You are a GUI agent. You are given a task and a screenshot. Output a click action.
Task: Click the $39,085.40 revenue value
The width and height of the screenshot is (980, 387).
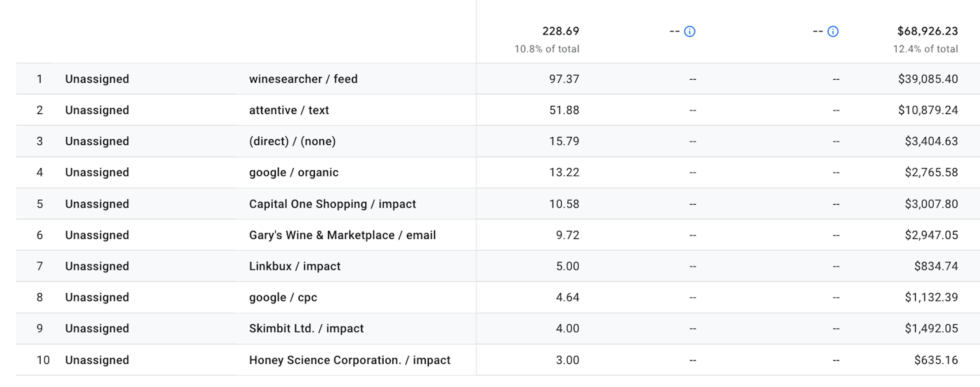pyautogui.click(x=928, y=79)
